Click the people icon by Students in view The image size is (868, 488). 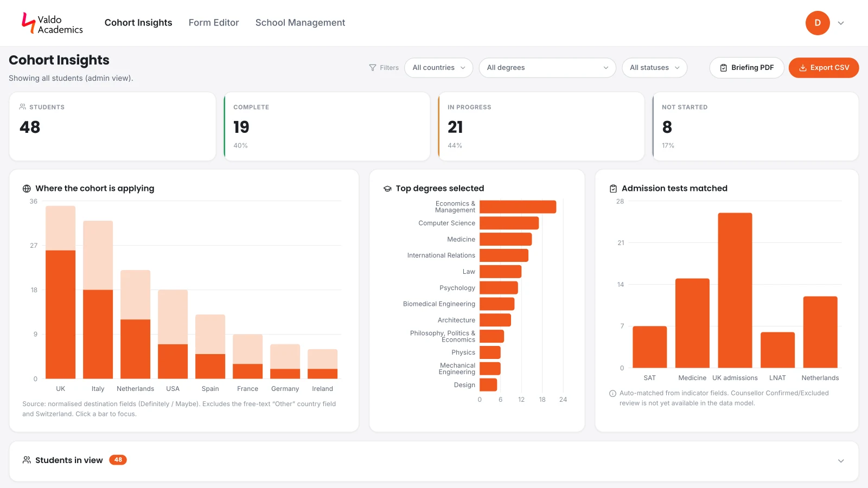(27, 460)
